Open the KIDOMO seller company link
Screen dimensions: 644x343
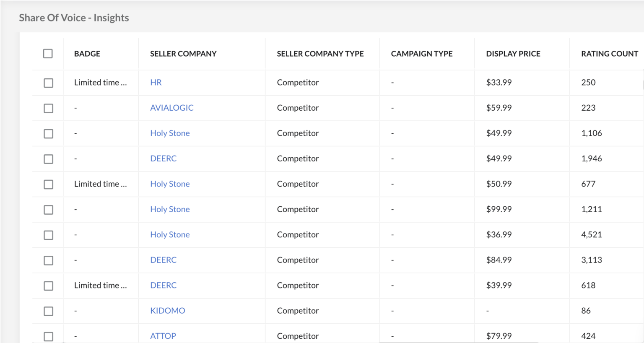click(167, 311)
